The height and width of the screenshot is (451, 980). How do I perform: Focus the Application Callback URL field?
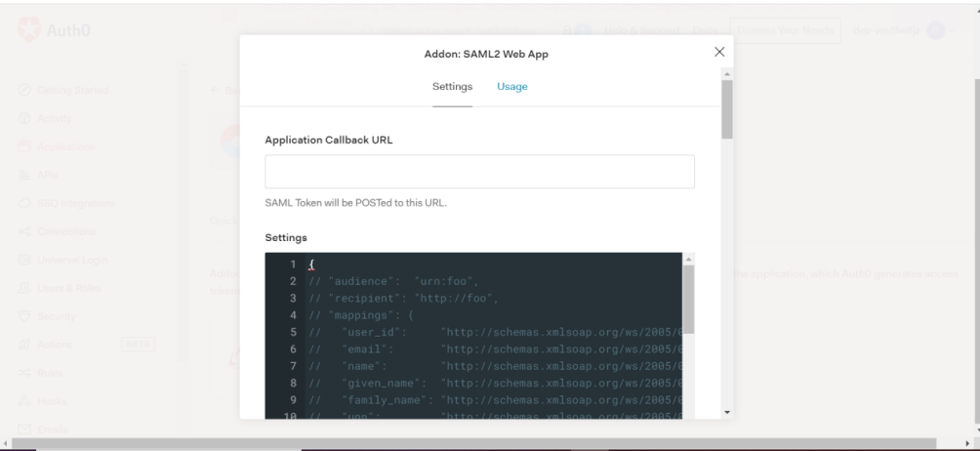[479, 171]
